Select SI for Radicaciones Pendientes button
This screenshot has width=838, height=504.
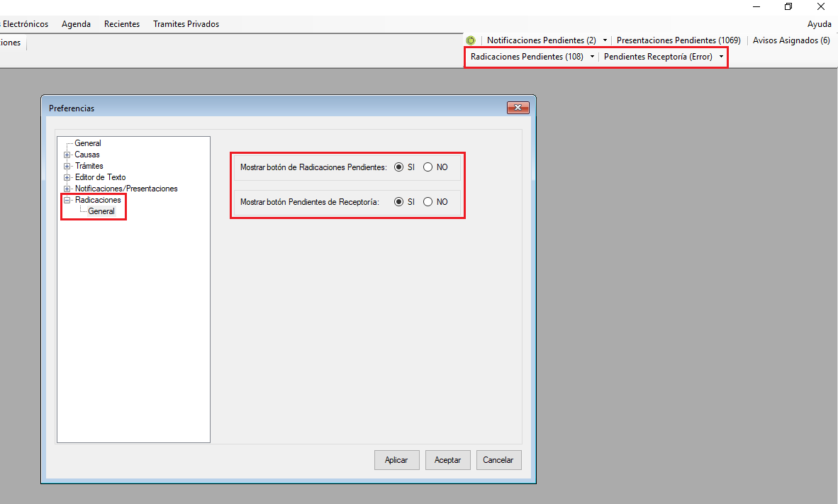tap(399, 167)
